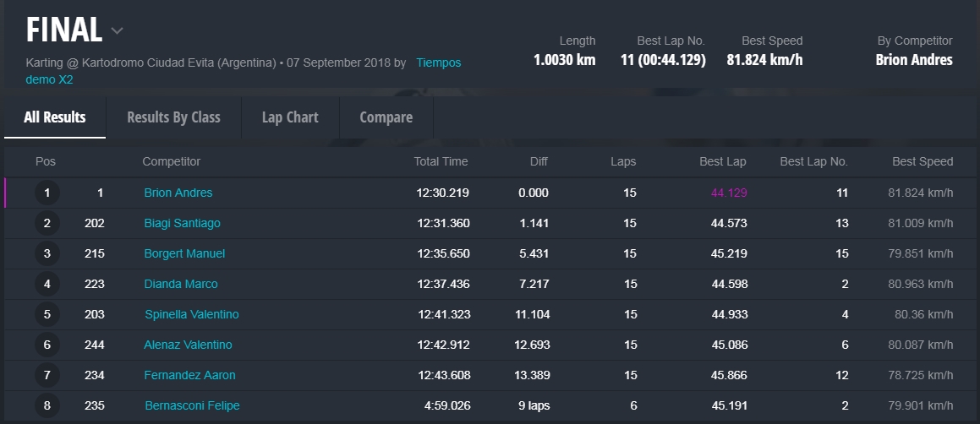This screenshot has height=424, width=980.
Task: Open the Results By Class tab
Action: [x=173, y=117]
